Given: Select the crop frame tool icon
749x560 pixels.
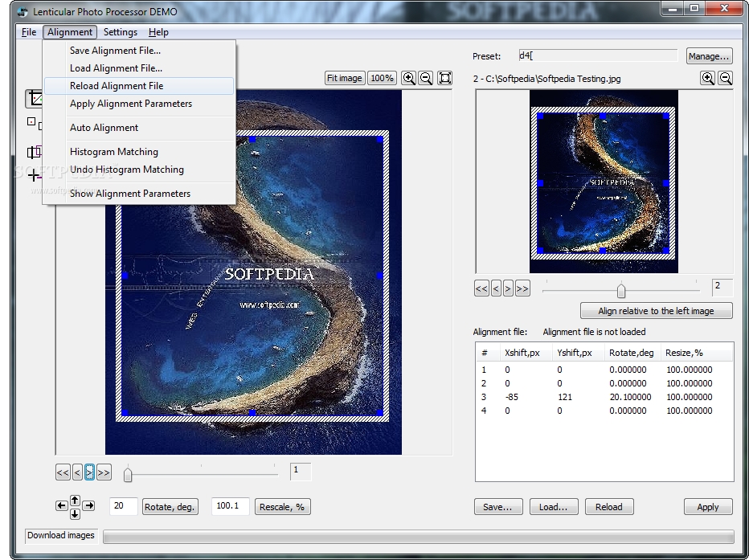Looking at the screenshot, I should pos(35,98).
